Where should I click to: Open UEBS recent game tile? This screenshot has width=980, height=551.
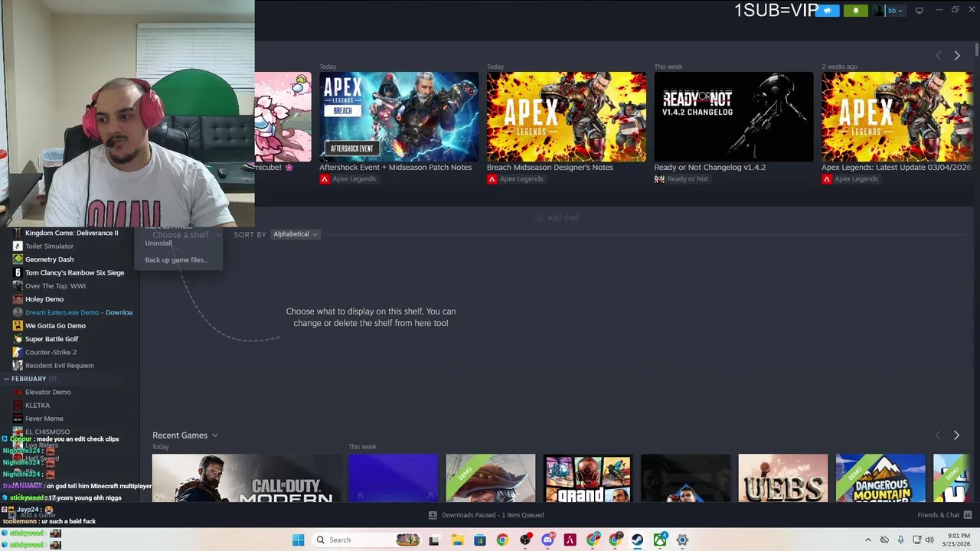pos(783,478)
